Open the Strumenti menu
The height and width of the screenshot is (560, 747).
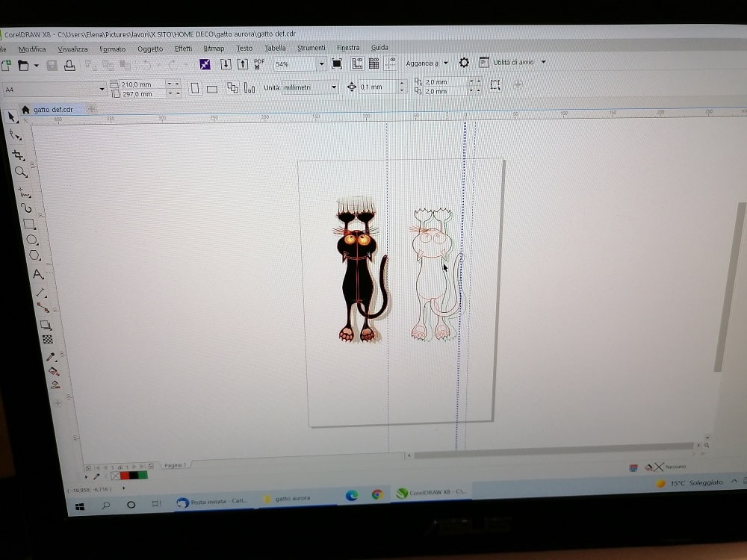[311, 48]
